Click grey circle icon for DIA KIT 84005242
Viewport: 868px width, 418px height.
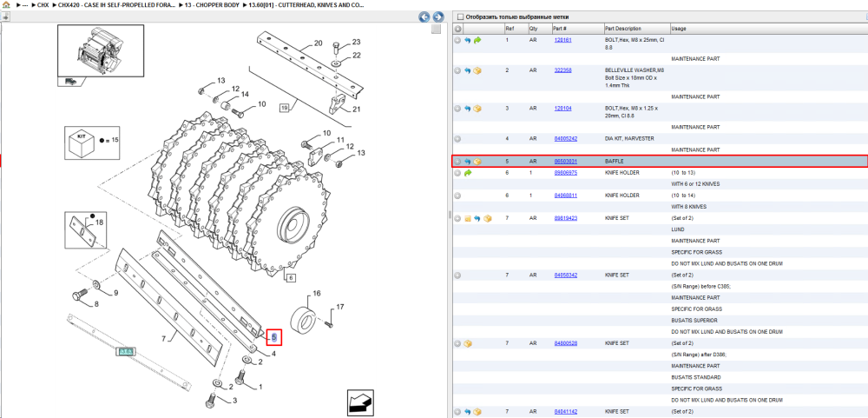[x=457, y=138]
